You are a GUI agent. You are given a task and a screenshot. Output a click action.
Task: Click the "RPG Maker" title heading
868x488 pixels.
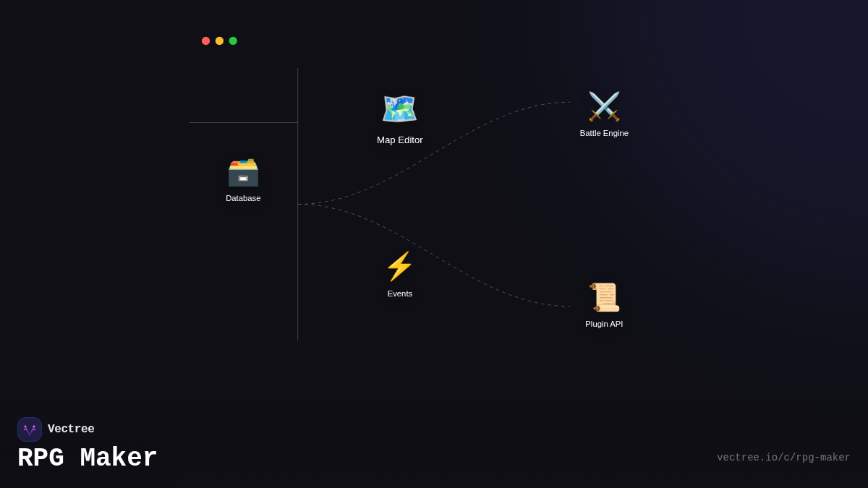(88, 458)
